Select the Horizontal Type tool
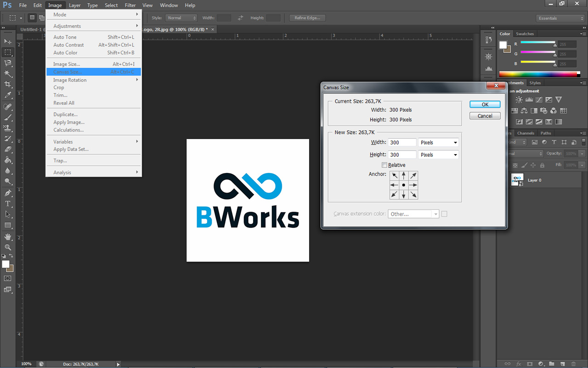The height and width of the screenshot is (368, 588). pos(8,203)
